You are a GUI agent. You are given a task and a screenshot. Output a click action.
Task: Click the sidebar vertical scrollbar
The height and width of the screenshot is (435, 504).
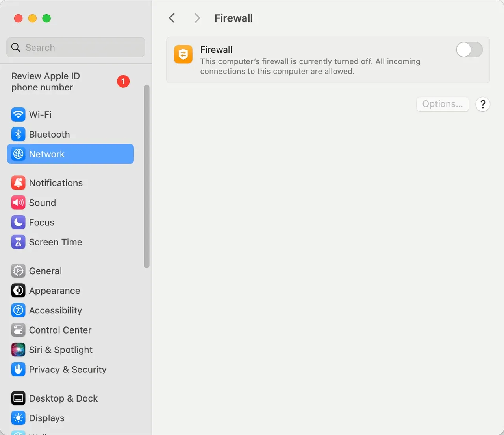[147, 176]
